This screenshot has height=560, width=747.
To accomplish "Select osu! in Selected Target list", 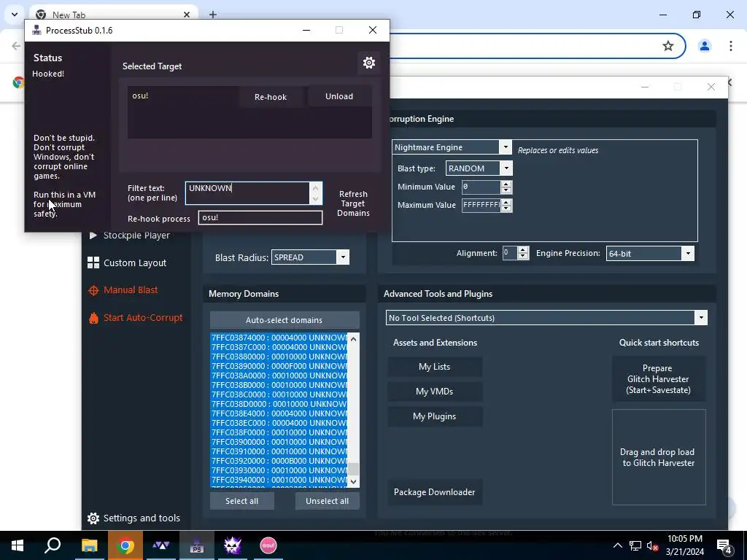I will [x=141, y=96].
